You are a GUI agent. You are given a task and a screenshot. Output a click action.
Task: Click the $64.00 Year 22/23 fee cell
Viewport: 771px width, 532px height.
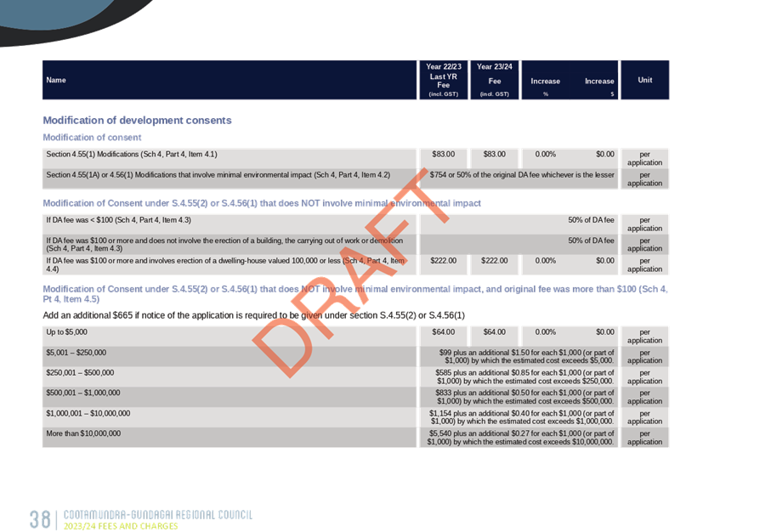(x=444, y=332)
